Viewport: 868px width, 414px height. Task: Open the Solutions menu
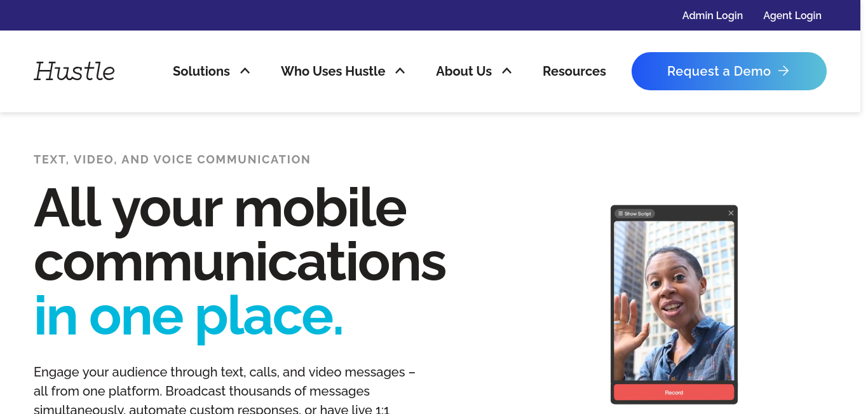pos(201,71)
